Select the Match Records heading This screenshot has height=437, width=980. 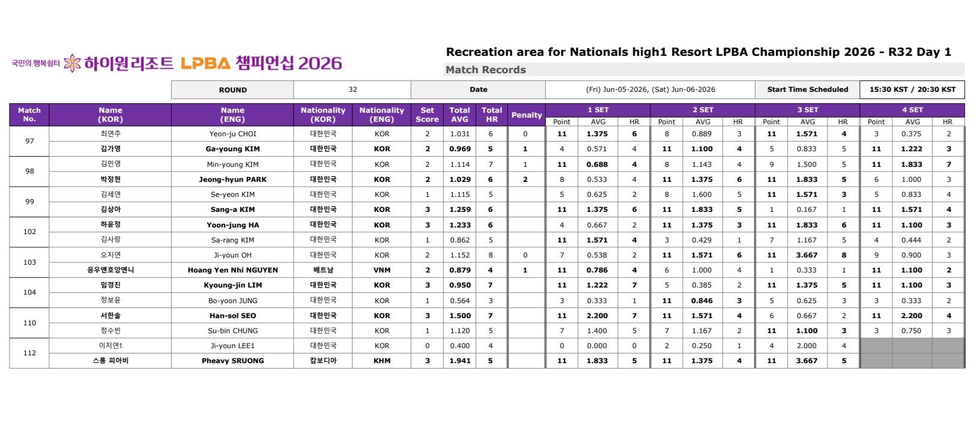click(x=486, y=70)
